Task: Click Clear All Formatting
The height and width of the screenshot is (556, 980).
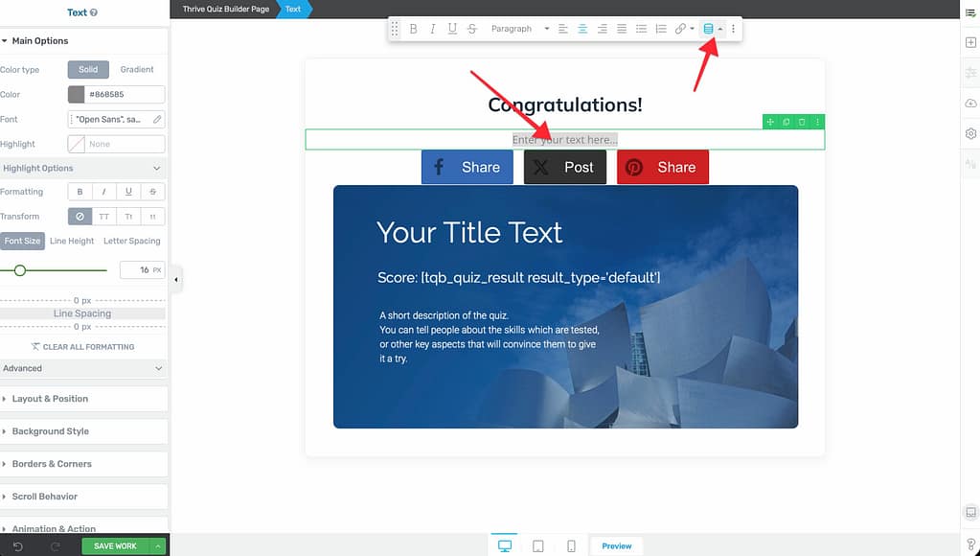Action: tap(83, 347)
